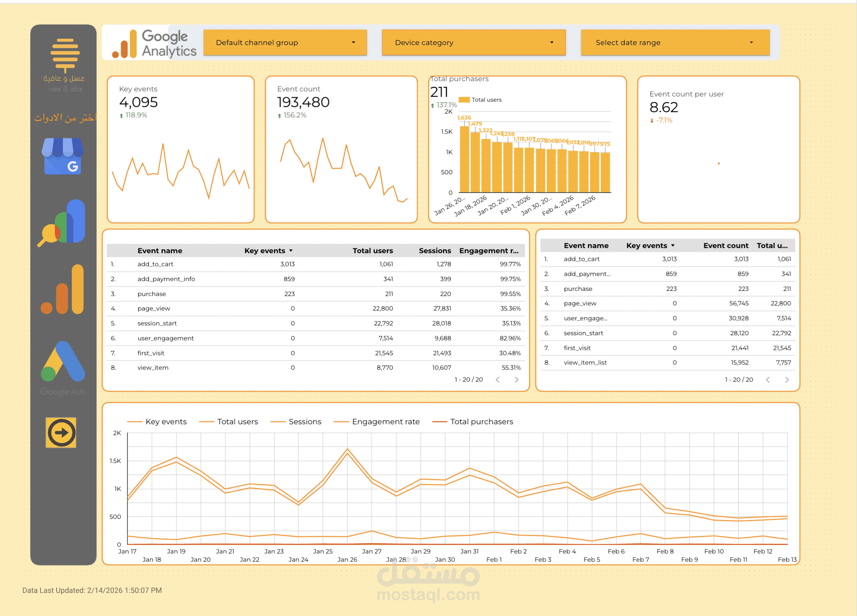Image resolution: width=857 pixels, height=616 pixels.
Task: Expand the Device category filter
Action: click(x=474, y=42)
